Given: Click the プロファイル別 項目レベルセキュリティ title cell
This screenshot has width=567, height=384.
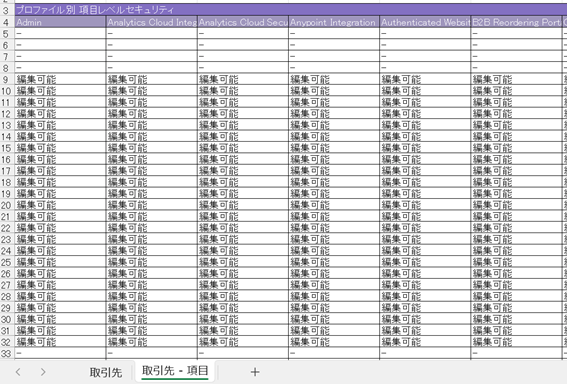Looking at the screenshot, I should pos(291,10).
